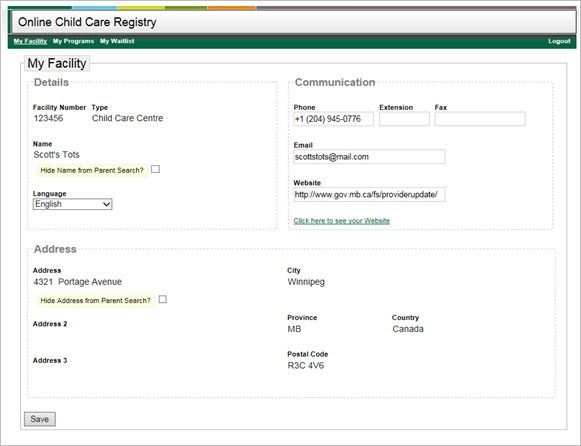Follow Click here to see your Website link
The image size is (581, 446).
342,221
